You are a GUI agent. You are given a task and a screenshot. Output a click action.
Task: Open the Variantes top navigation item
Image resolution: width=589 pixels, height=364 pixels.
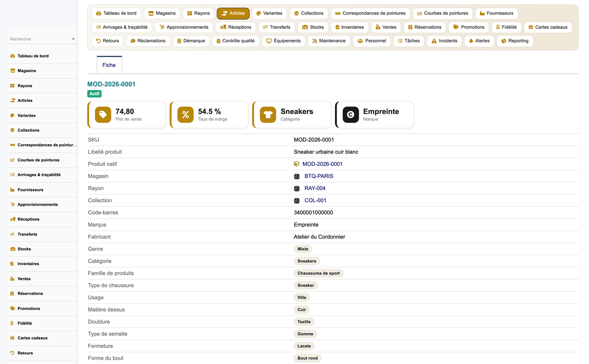269,13
